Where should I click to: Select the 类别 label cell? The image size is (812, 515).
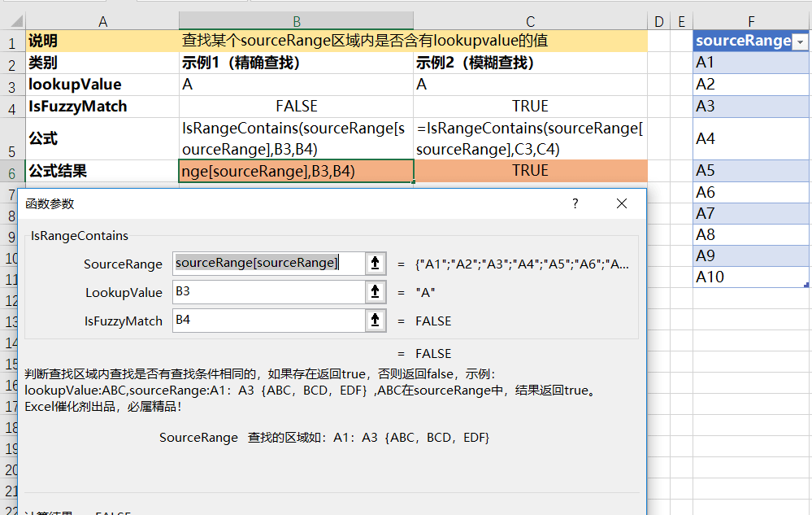pos(102,63)
